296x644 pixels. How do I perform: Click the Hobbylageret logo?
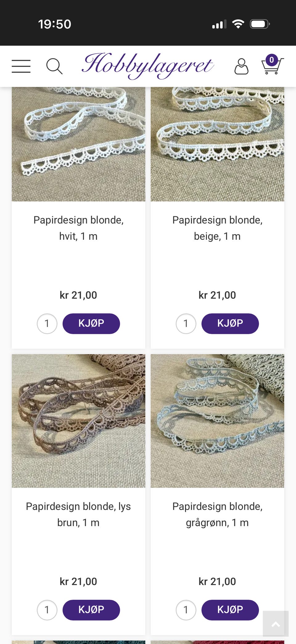[x=148, y=65]
